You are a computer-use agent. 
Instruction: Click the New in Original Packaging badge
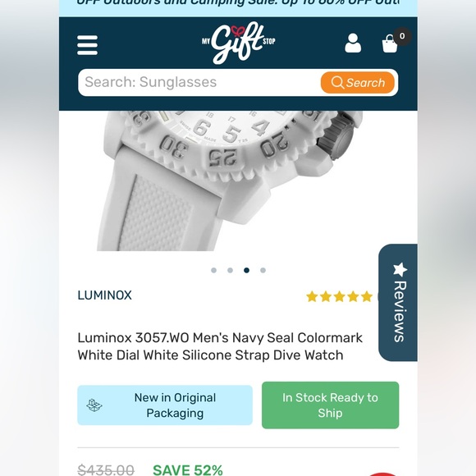(x=165, y=405)
